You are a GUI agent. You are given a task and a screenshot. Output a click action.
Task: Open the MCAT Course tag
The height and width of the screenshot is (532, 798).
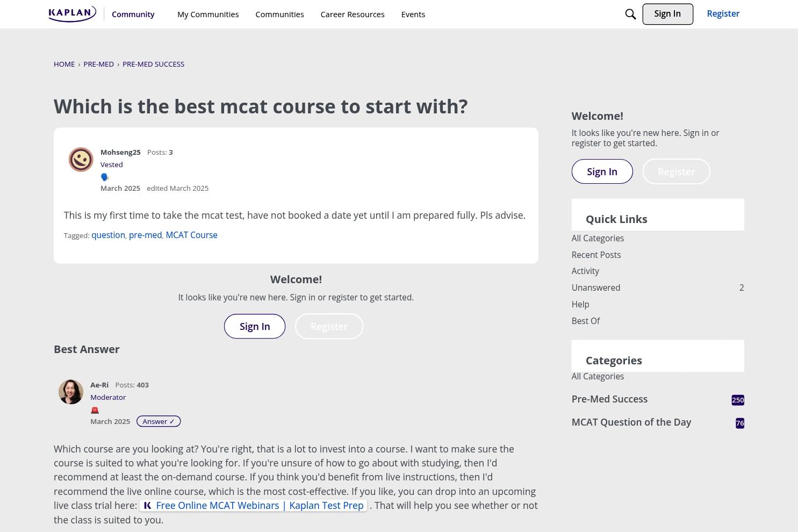pyautogui.click(x=191, y=235)
